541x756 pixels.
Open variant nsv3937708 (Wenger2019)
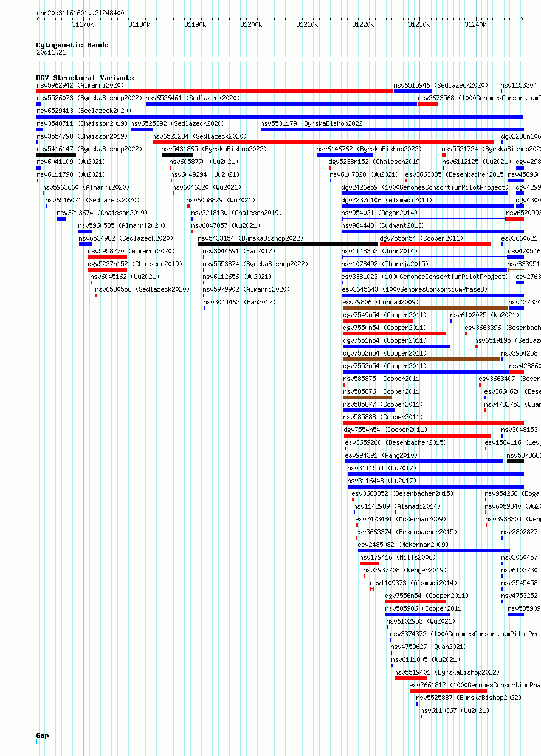coord(405,571)
